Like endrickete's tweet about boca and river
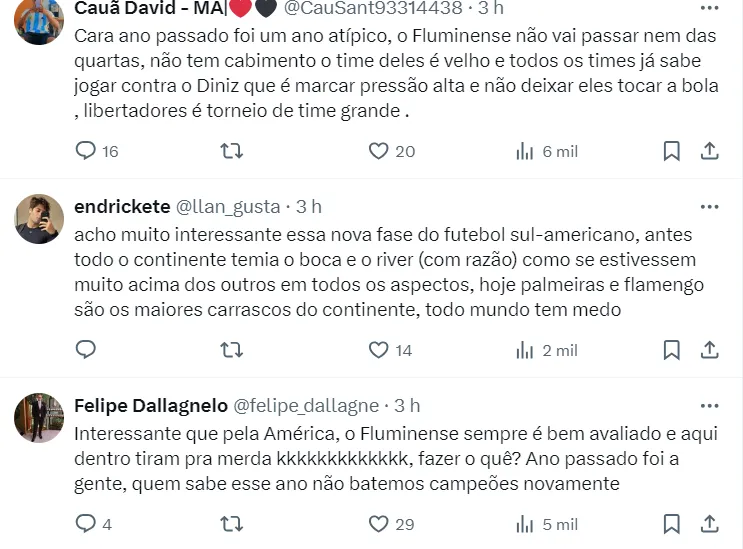The width and height of the screenshot is (743, 549). [378, 350]
